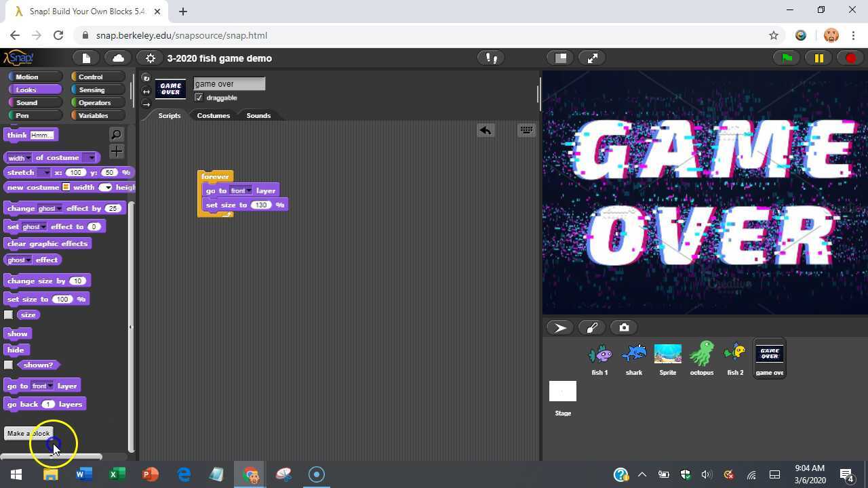Select the Looks block category
The width and height of the screenshot is (868, 488).
point(35,89)
